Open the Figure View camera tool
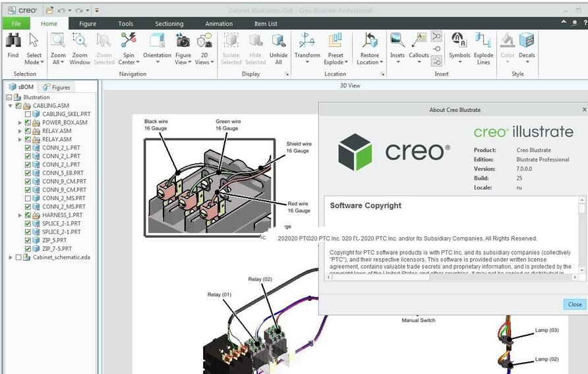Image resolution: width=588 pixels, height=374 pixels. 183,49
